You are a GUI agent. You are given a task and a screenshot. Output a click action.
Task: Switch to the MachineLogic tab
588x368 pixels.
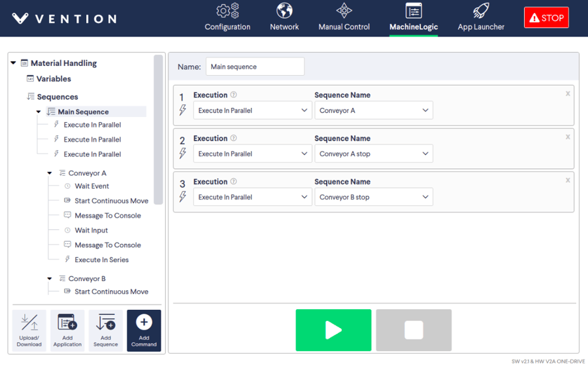click(x=414, y=18)
